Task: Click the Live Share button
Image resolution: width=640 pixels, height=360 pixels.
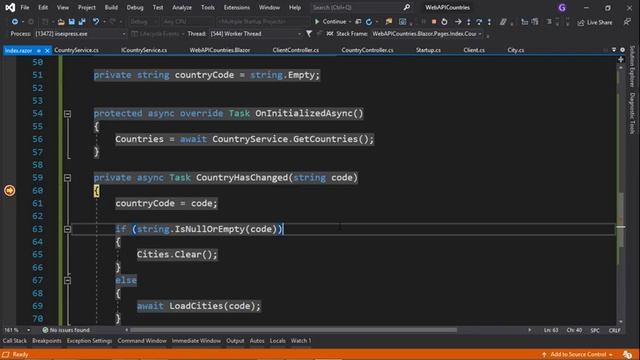Action: [x=595, y=22]
